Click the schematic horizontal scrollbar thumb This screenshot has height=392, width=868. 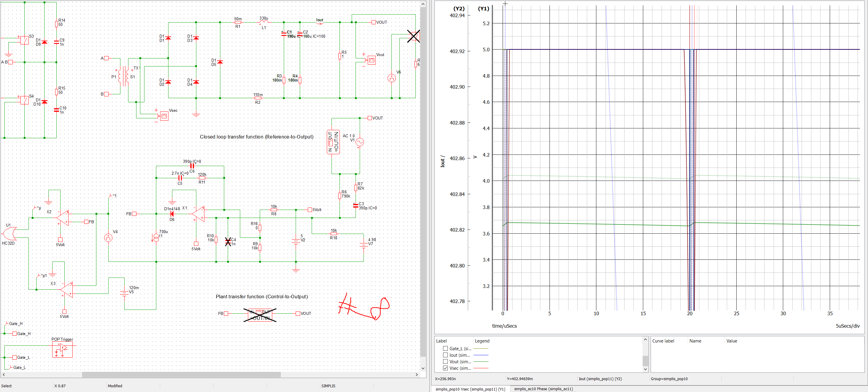coord(181,375)
